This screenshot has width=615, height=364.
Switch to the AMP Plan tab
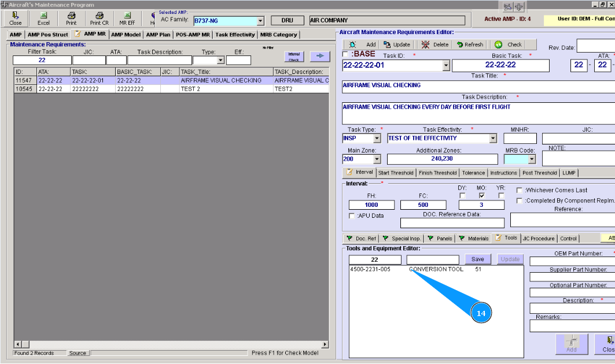(158, 35)
